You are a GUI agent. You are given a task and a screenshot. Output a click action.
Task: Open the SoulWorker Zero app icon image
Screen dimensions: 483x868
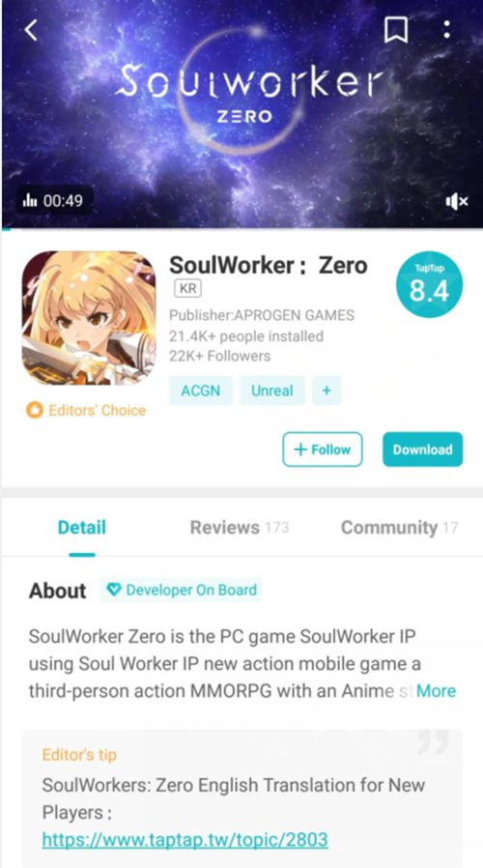(x=89, y=318)
